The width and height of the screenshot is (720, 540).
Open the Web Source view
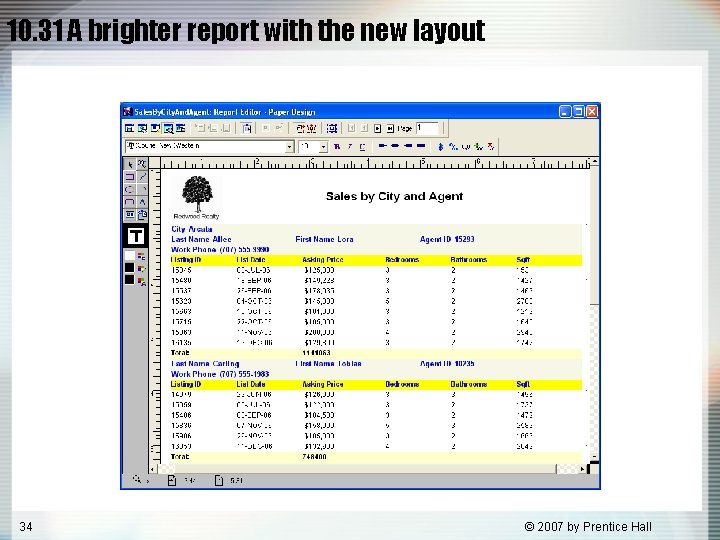(x=142, y=129)
